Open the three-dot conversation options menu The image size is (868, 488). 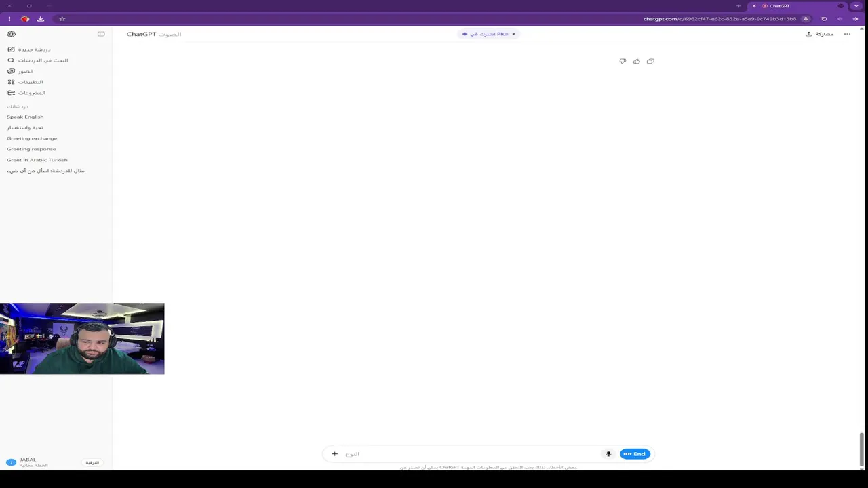pos(847,34)
